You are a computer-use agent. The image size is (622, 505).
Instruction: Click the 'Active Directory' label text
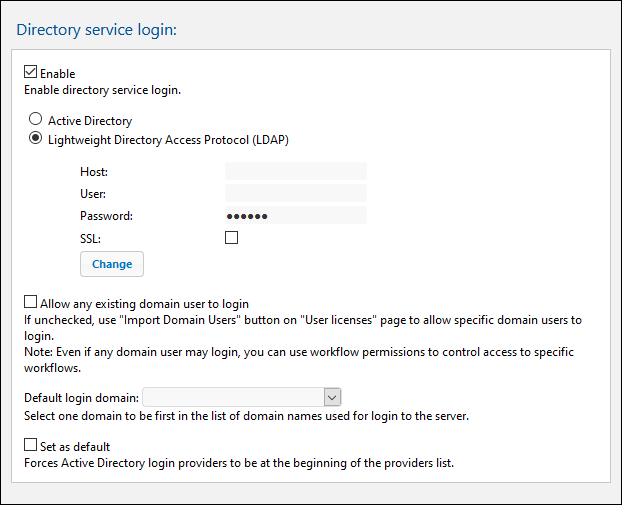[90, 121]
